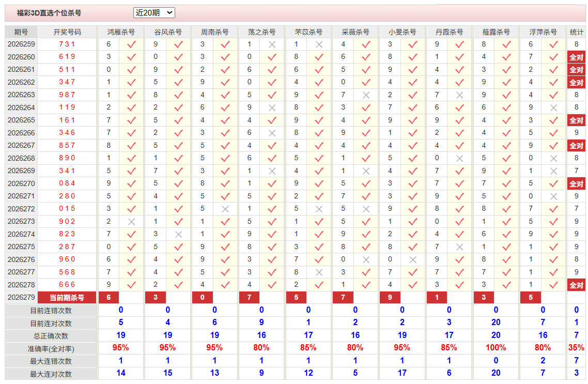This screenshot has height=384, width=588.
Task: Click the 全对 badge in row 2026265
Action: [x=577, y=120]
